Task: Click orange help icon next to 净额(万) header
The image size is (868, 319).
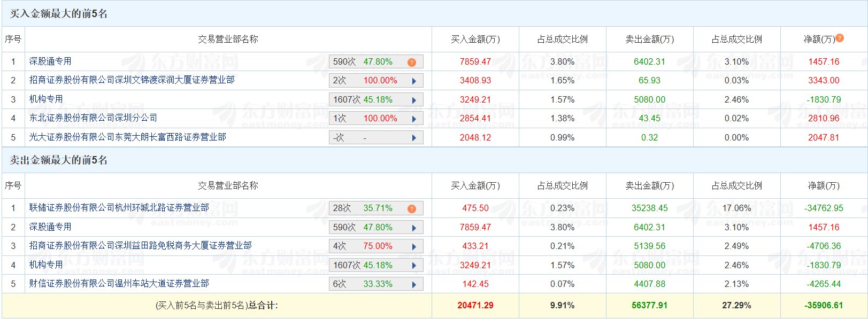Action: pos(840,38)
